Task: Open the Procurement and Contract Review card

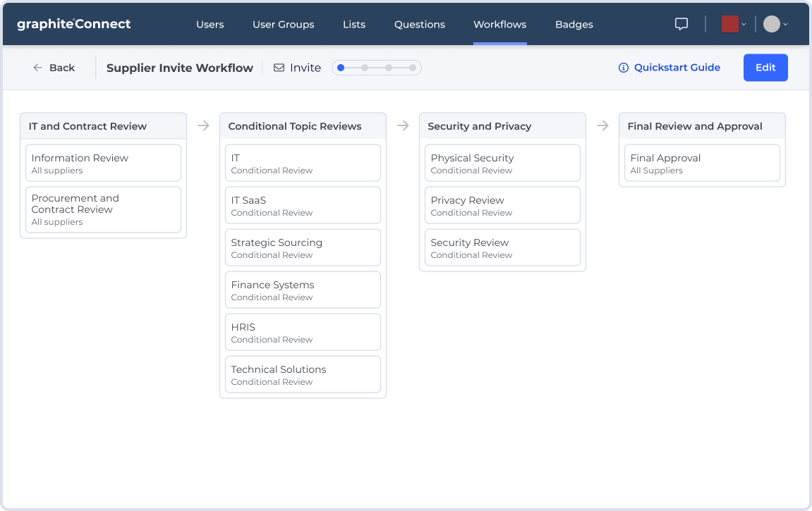Action: pyautogui.click(x=103, y=209)
